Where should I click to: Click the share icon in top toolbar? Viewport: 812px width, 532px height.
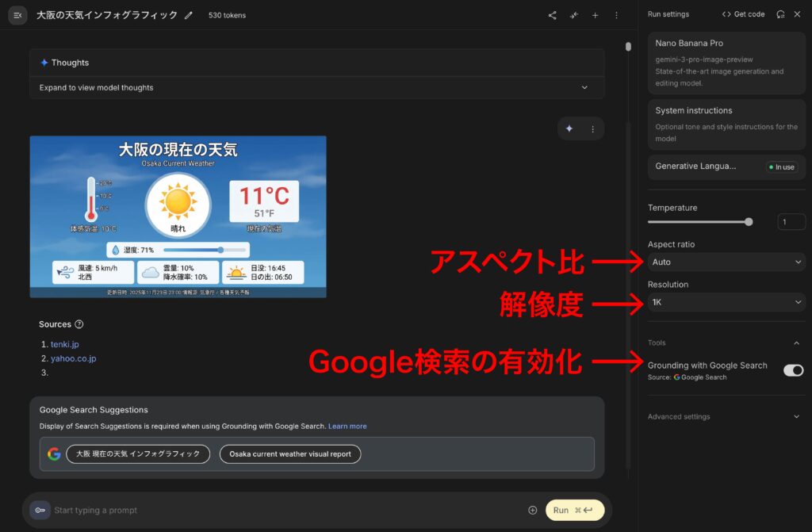[x=553, y=15]
